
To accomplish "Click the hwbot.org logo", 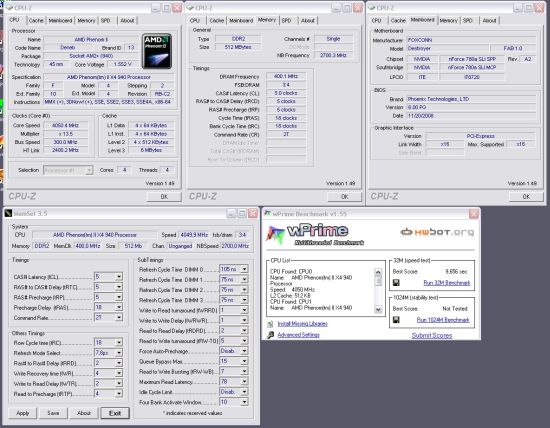I will (437, 232).
